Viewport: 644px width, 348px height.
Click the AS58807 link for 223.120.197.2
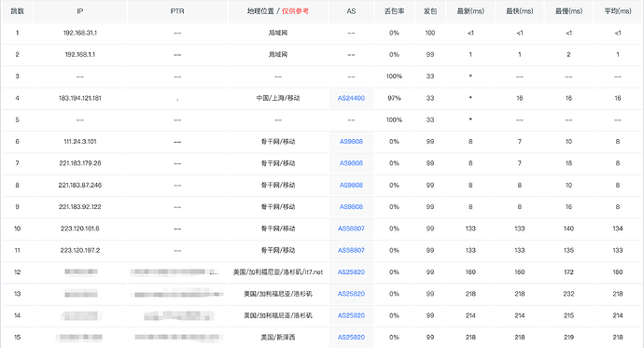[351, 250]
